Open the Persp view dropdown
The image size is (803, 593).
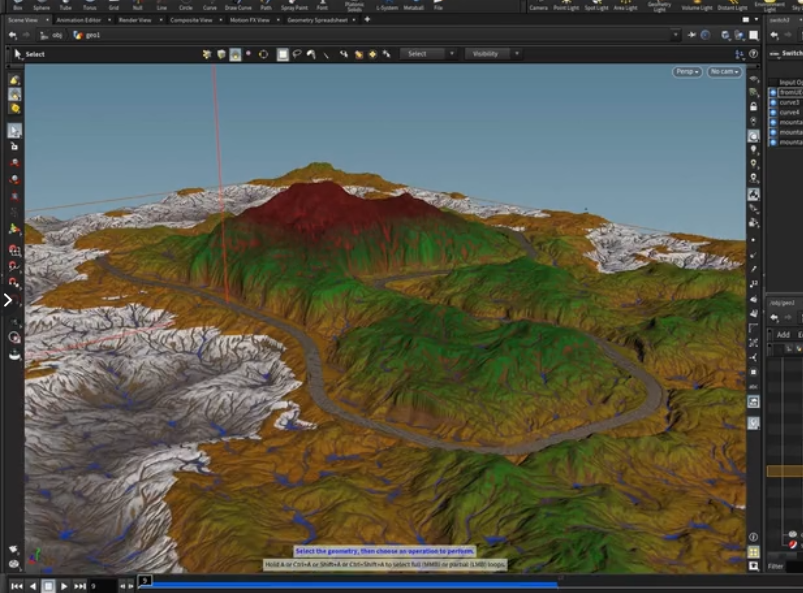point(687,72)
